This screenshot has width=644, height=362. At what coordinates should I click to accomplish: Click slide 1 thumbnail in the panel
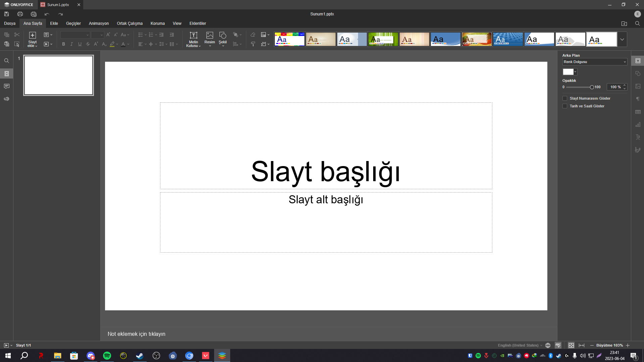58,75
